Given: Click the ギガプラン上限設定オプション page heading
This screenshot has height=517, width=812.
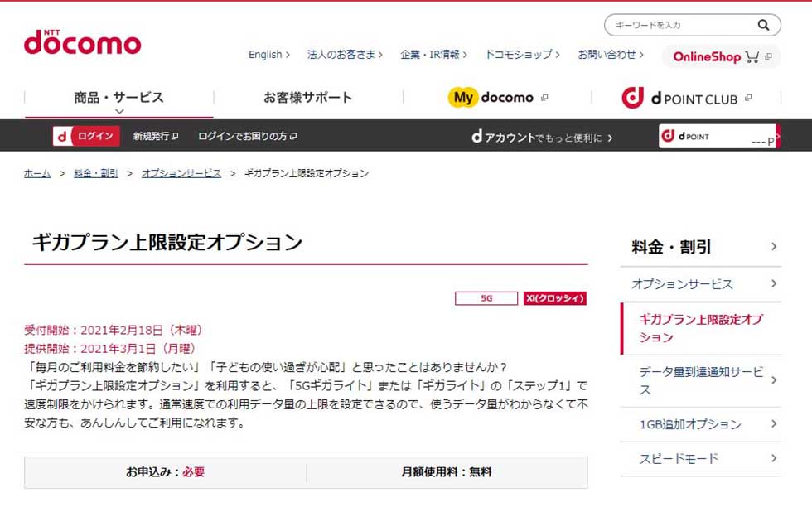Looking at the screenshot, I should pos(167,243).
